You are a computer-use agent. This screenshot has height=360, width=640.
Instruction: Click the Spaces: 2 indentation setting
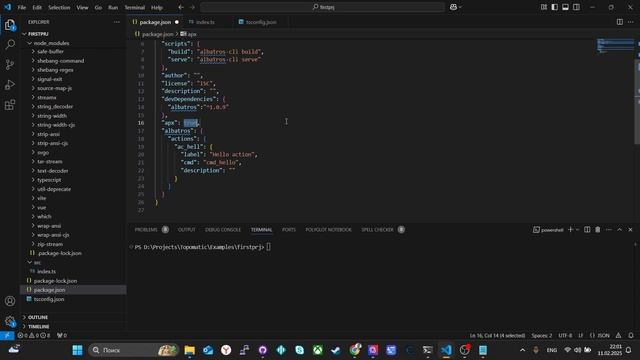(x=542, y=336)
